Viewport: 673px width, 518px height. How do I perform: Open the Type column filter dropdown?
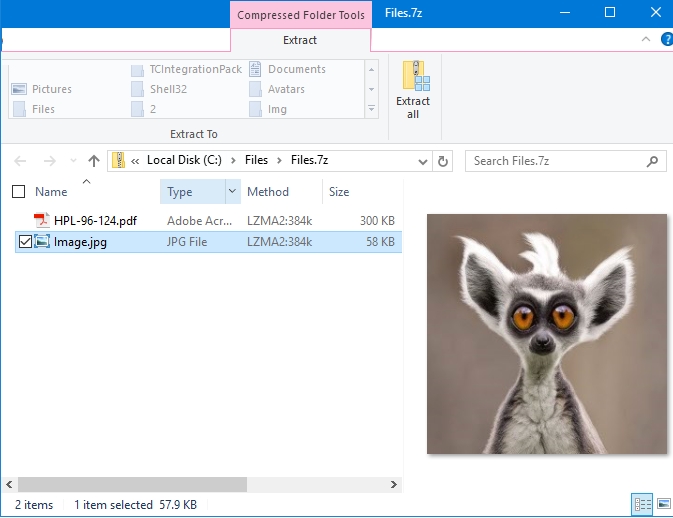tap(232, 191)
